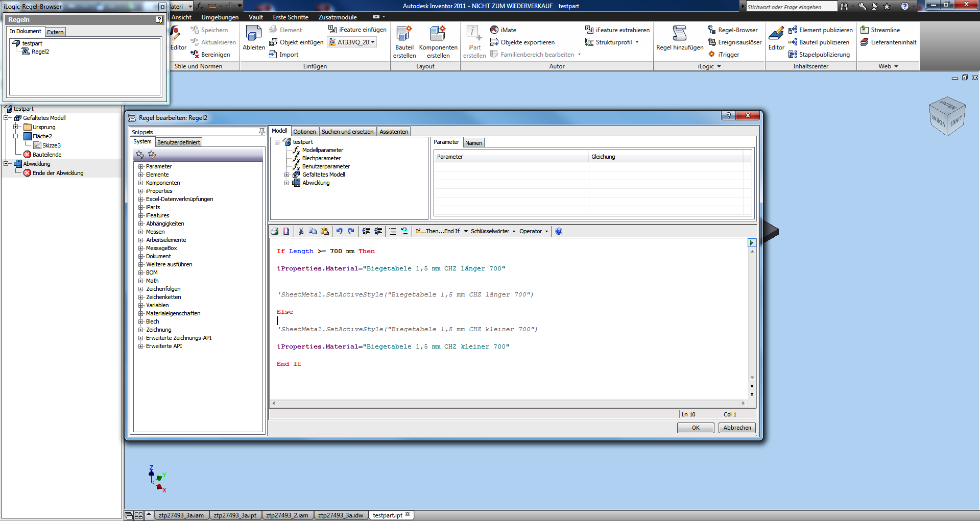Select Blechparameter in the Modell tree
Viewport: 980px width, 521px height.
tap(321, 158)
